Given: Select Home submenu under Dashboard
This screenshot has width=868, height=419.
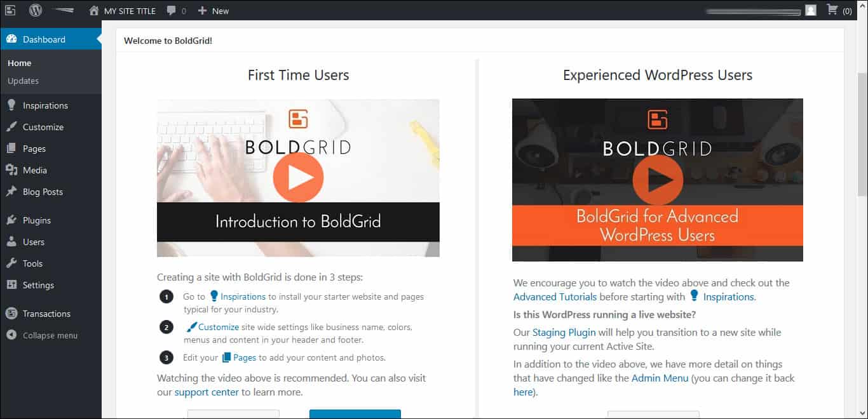Looking at the screenshot, I should [20, 63].
